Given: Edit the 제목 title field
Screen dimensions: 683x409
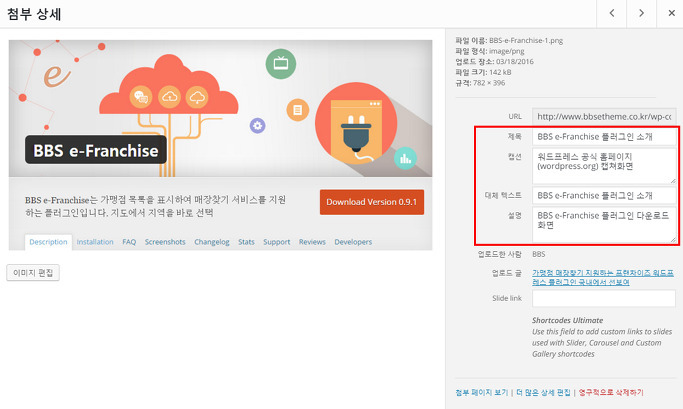Looking at the screenshot, I should (604, 137).
